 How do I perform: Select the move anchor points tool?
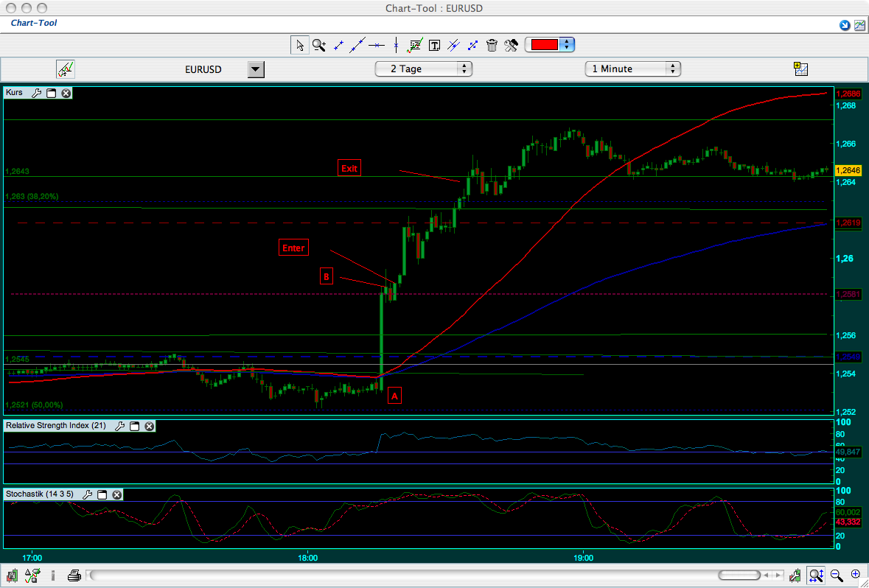point(472,46)
